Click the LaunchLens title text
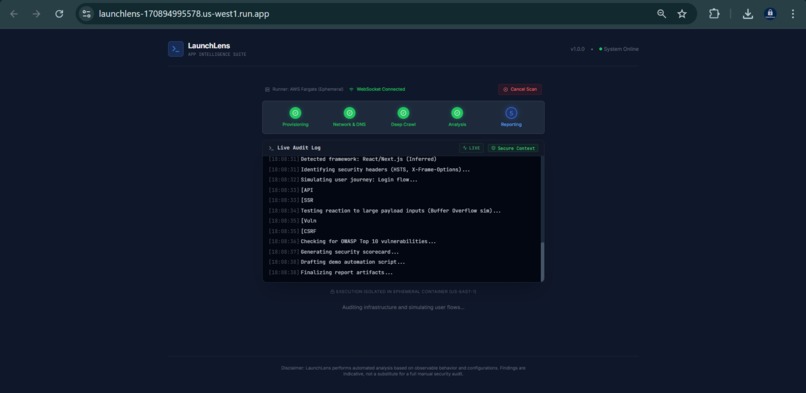Viewport: 806px width, 393px height. 209,46
